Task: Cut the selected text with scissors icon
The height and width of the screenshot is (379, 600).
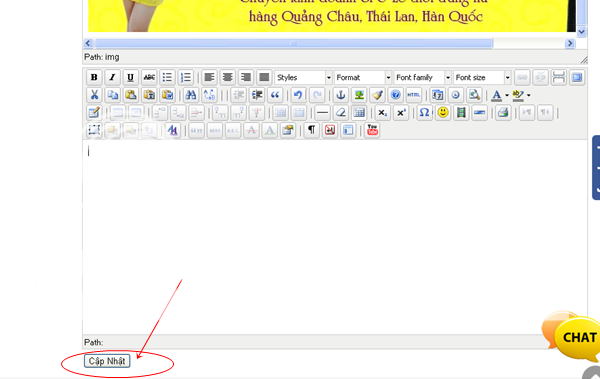Action: (x=94, y=95)
